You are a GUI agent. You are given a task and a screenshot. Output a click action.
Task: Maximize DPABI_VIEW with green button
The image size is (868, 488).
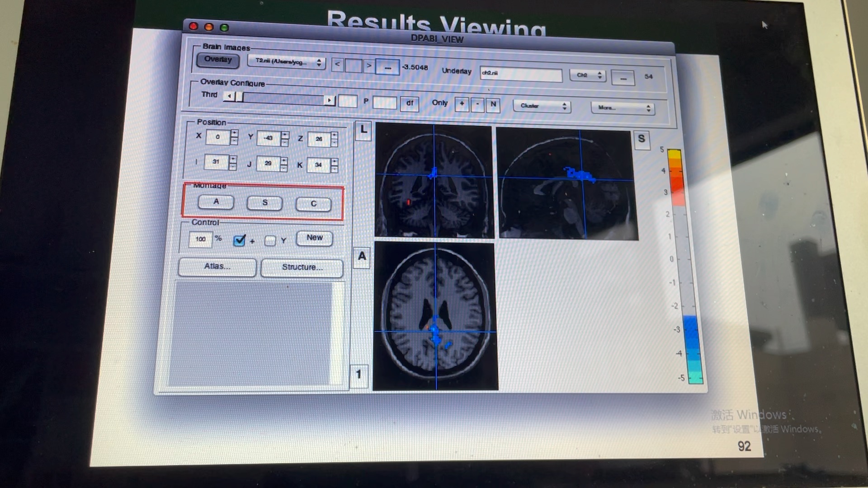(224, 28)
